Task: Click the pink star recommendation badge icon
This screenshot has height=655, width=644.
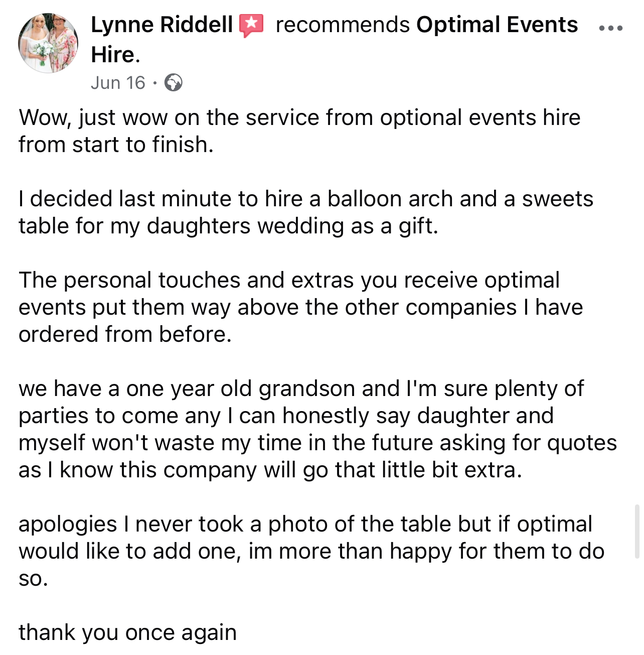Action: [251, 26]
